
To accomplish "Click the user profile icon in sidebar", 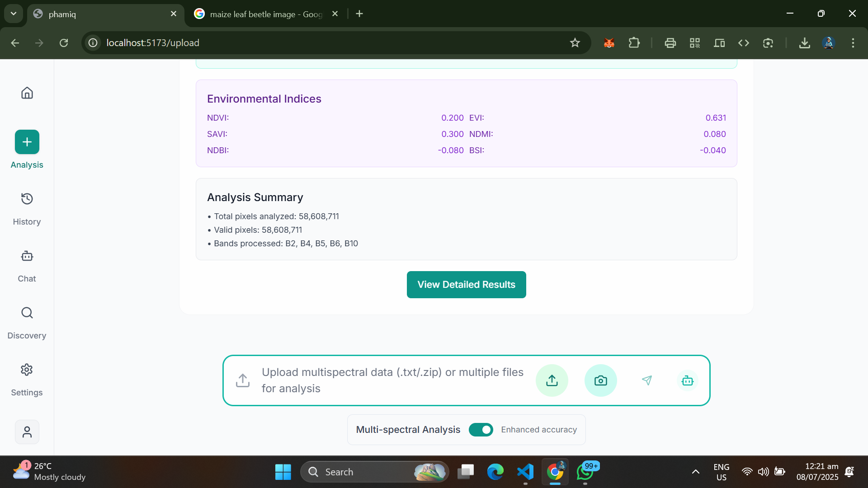I will pyautogui.click(x=27, y=432).
